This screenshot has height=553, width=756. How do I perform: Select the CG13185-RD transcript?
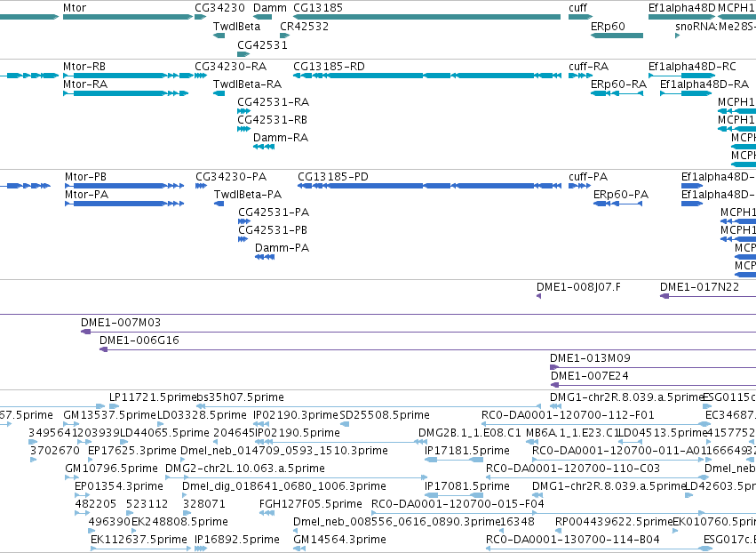coord(427,76)
